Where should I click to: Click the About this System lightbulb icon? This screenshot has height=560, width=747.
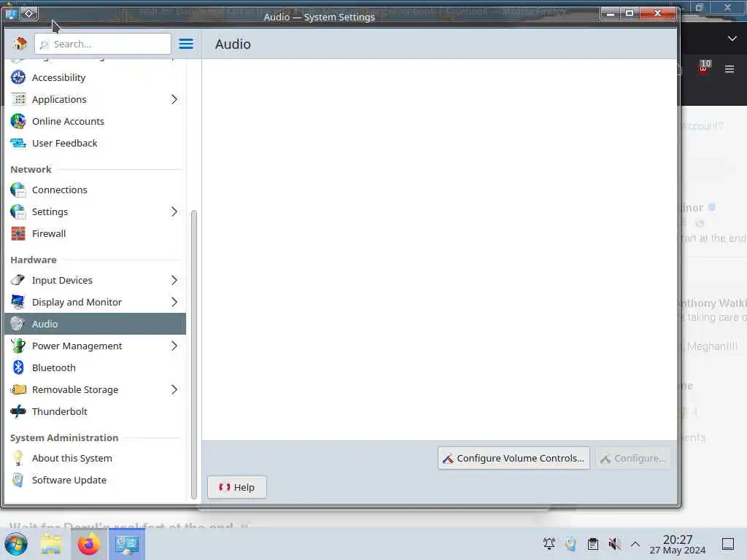coord(18,458)
